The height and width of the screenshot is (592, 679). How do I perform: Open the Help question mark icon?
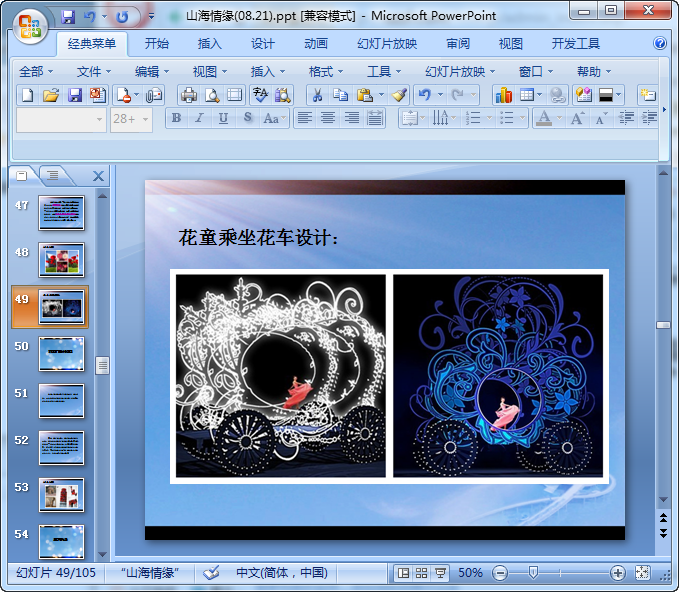[660, 43]
